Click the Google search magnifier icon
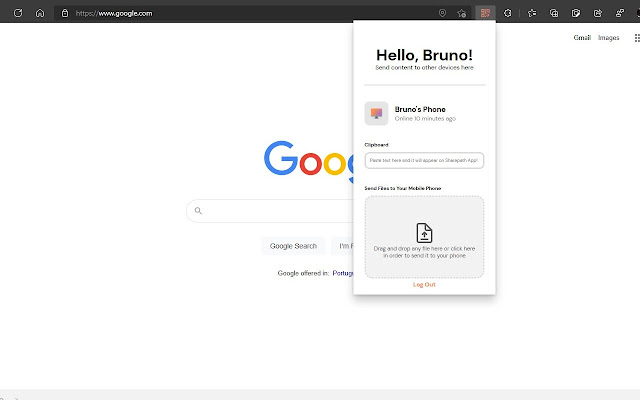 [x=198, y=211]
